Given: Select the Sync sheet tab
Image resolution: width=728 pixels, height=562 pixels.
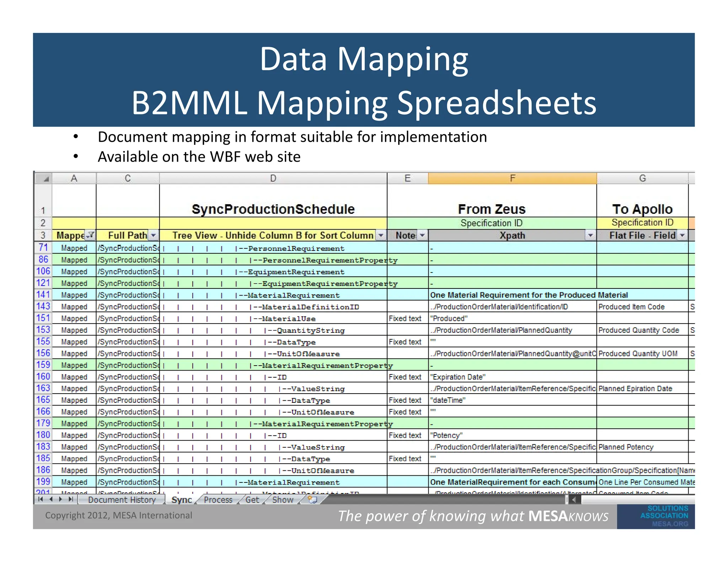Looking at the screenshot, I should point(182,499).
